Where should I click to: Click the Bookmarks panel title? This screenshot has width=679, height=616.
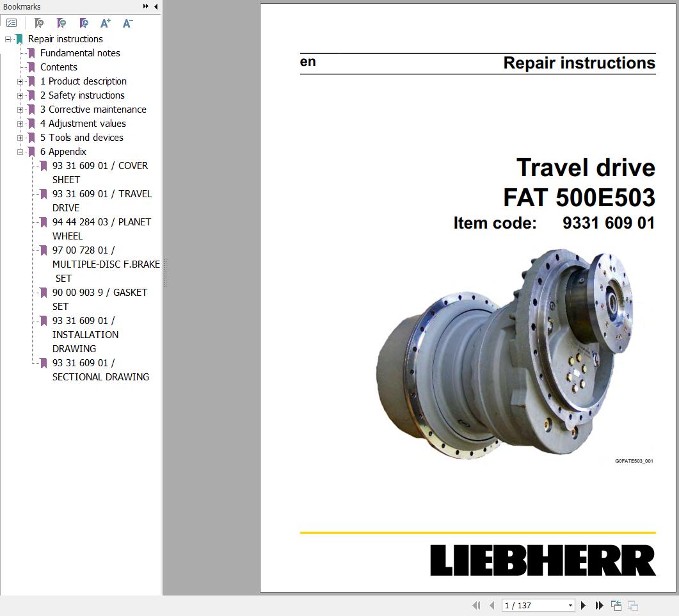[22, 6]
